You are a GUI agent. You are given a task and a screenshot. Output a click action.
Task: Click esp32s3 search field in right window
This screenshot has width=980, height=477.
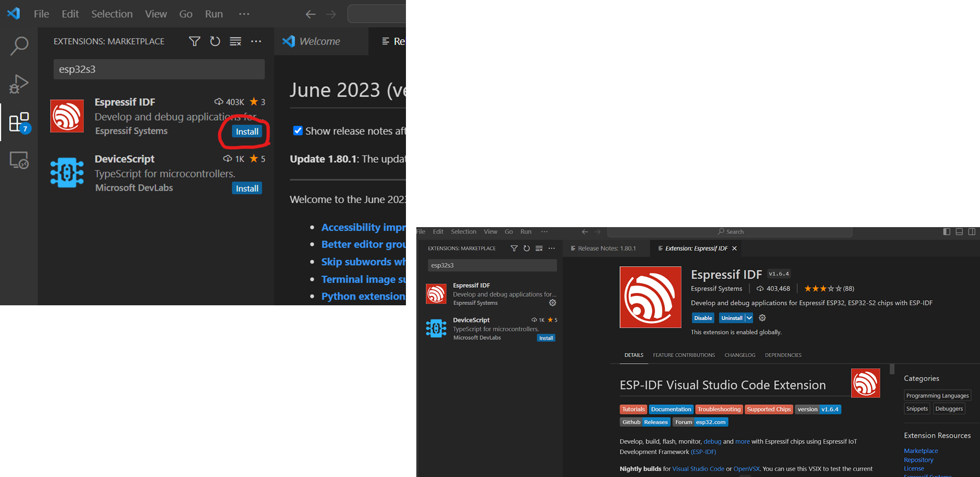click(492, 265)
